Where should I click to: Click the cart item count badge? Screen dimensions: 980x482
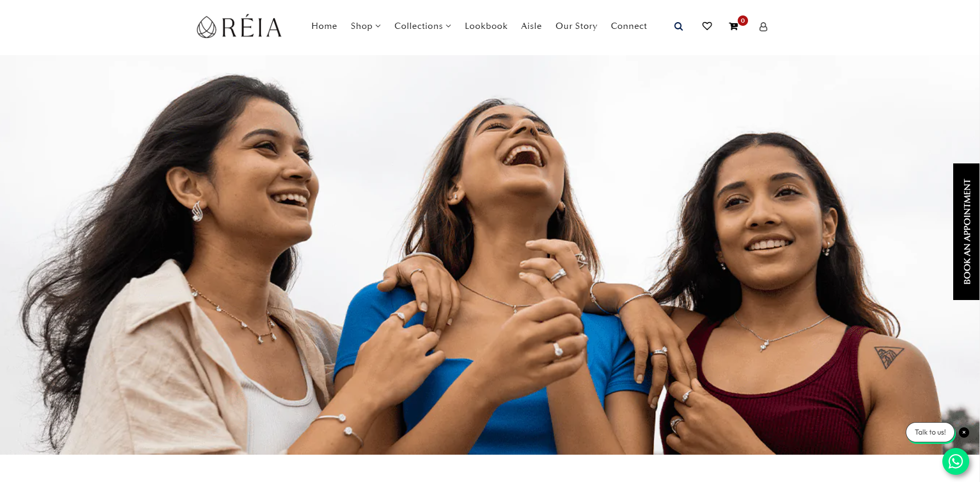[x=743, y=21]
